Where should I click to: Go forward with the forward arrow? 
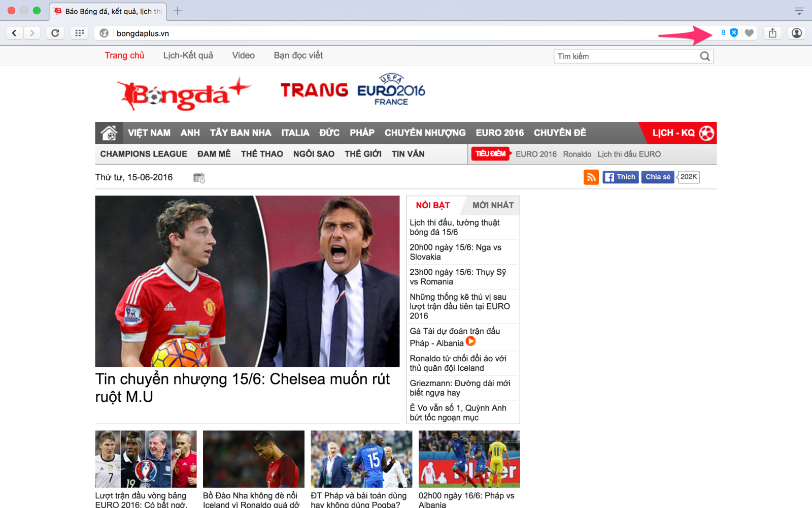click(32, 33)
